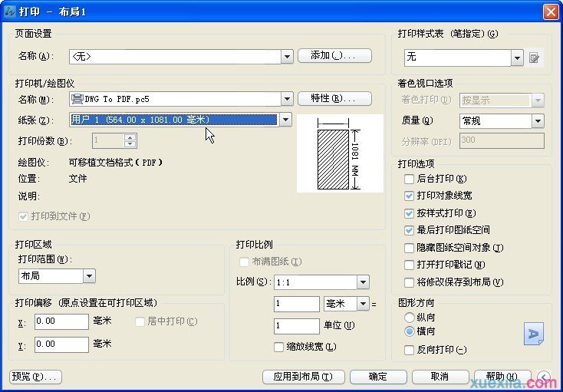This screenshot has height=392, width=563.
Task: Click the X offset input field
Action: 62,321
